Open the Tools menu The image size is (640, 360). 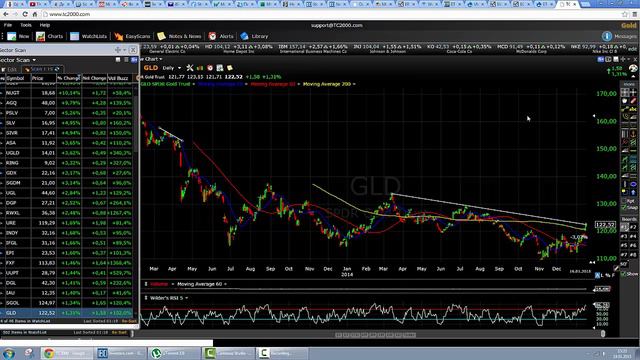click(x=26, y=25)
